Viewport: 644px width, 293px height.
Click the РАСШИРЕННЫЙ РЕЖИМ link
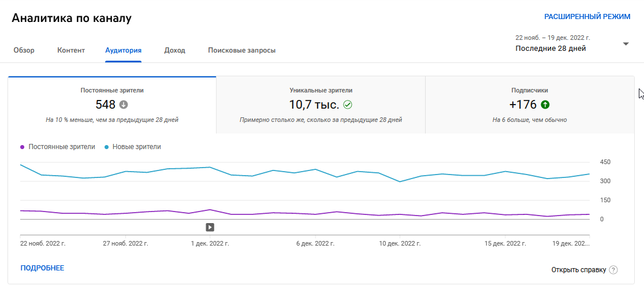coord(587,17)
